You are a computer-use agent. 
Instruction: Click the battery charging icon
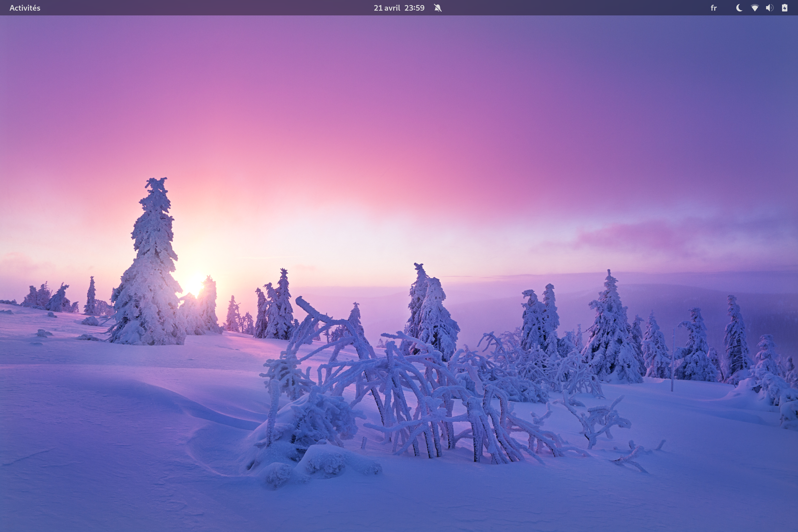784,8
